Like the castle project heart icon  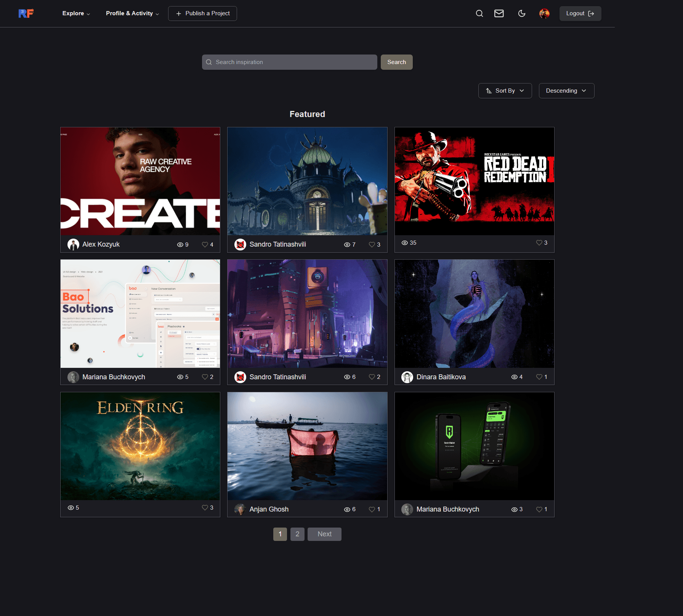(x=372, y=244)
